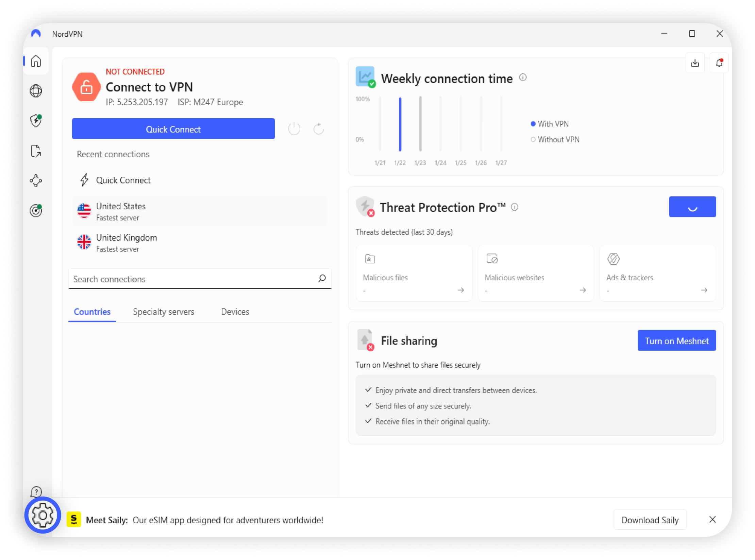755x560 pixels.
Task: Open Settings gear icon
Action: point(43,515)
